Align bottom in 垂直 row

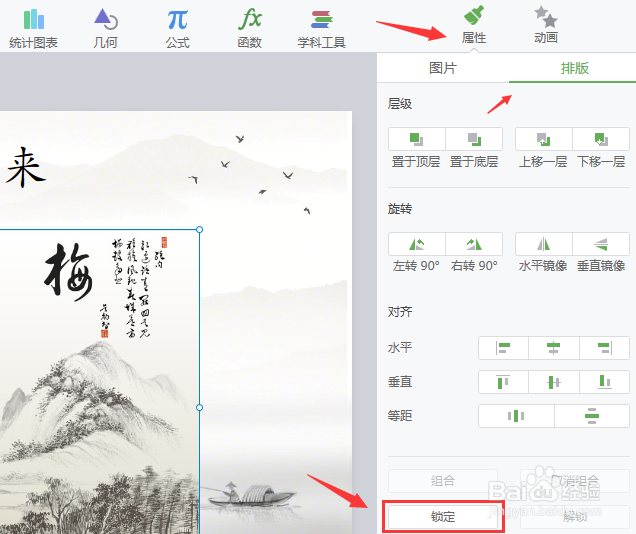tap(604, 382)
